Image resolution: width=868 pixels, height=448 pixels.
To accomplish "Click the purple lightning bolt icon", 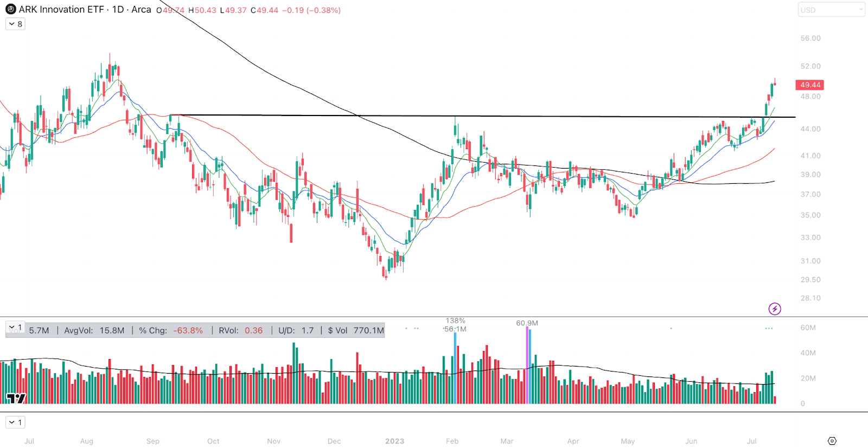I will tap(775, 309).
